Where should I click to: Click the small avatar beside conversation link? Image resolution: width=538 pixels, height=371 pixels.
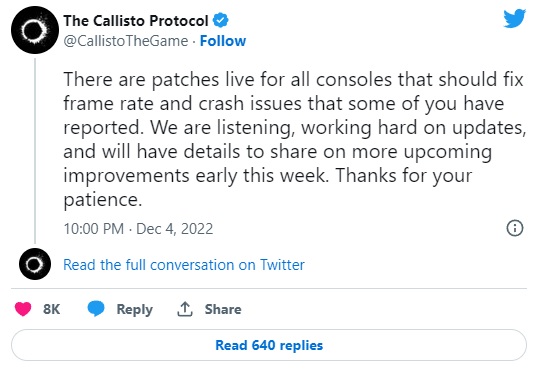pos(35,264)
